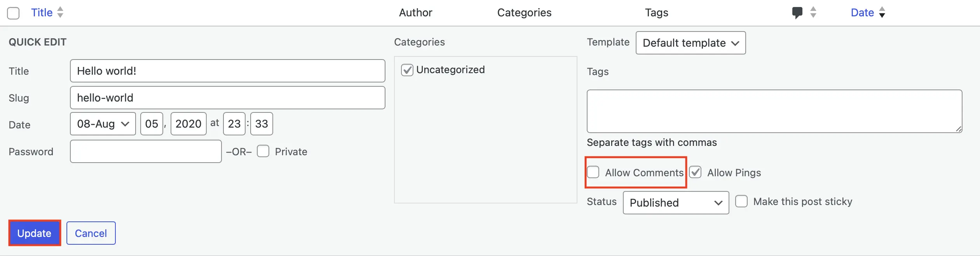
Task: Click the Title column sort arrows
Action: (60, 12)
